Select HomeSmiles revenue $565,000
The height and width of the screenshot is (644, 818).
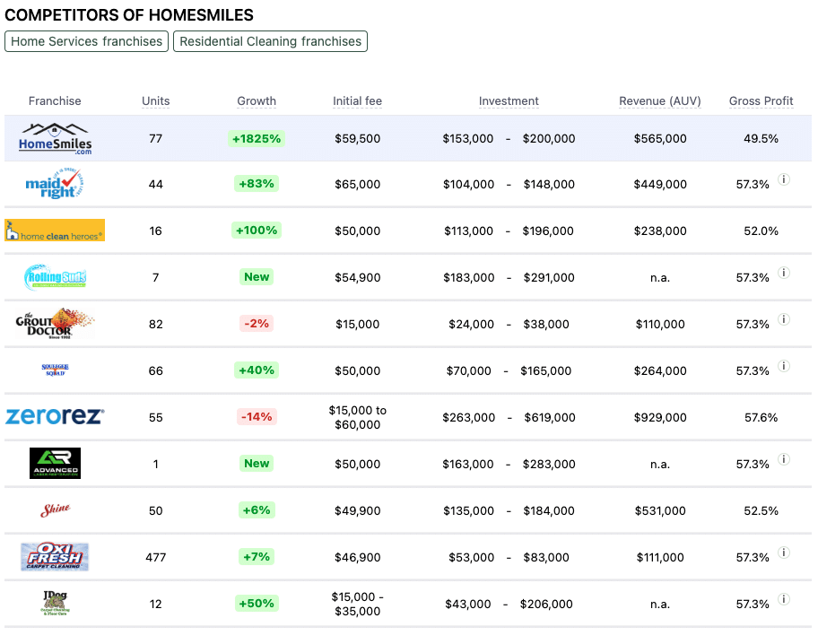pyautogui.click(x=660, y=139)
